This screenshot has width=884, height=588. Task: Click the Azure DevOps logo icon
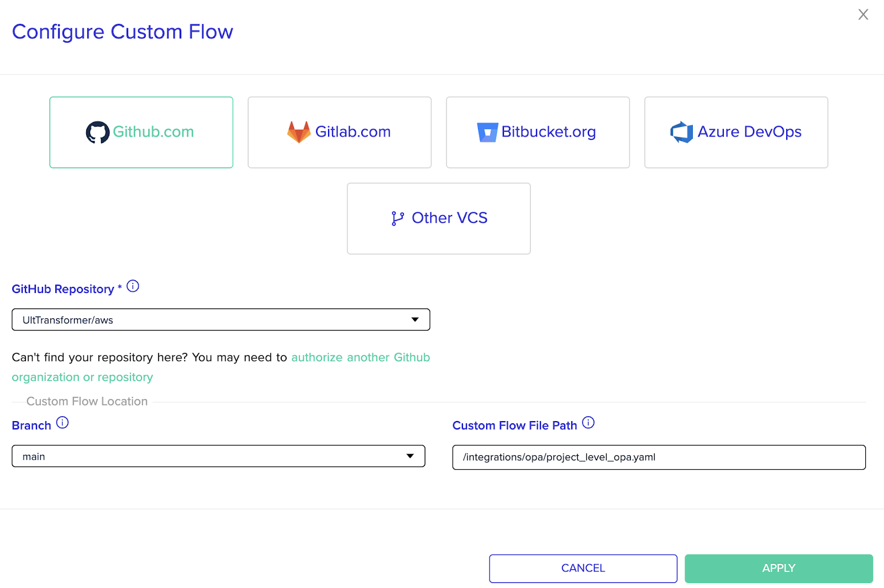[681, 132]
